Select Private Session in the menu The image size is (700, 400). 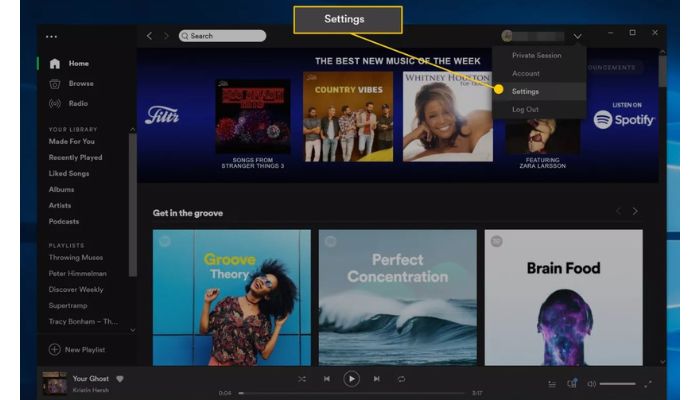[539, 55]
